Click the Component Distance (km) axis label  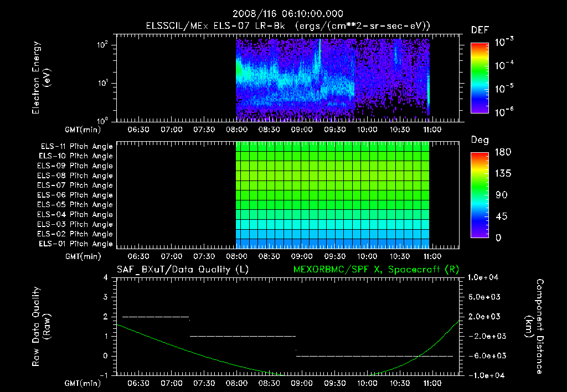[534, 327]
